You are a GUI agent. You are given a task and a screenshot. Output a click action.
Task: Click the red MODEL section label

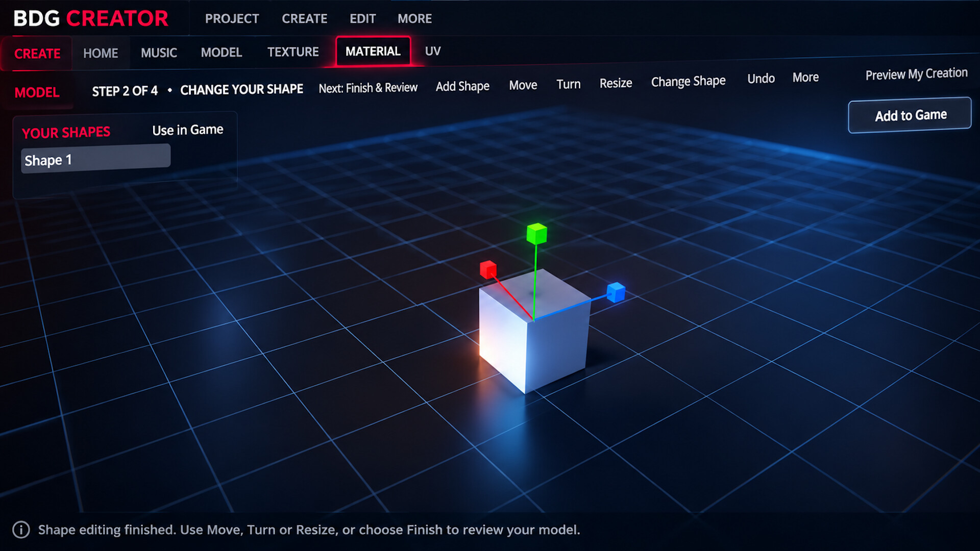(x=37, y=92)
